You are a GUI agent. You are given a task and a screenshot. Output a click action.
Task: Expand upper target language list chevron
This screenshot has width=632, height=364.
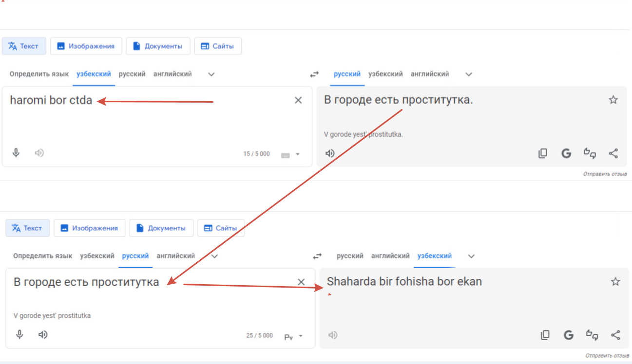click(469, 74)
